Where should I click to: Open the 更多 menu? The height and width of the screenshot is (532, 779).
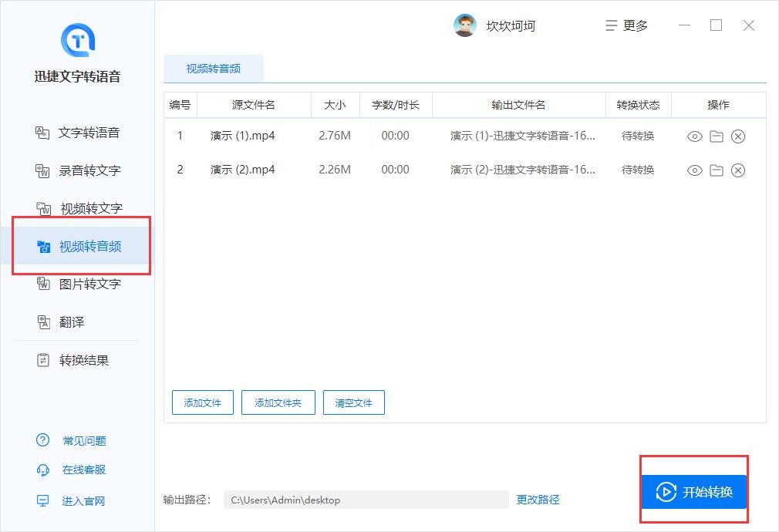click(626, 25)
